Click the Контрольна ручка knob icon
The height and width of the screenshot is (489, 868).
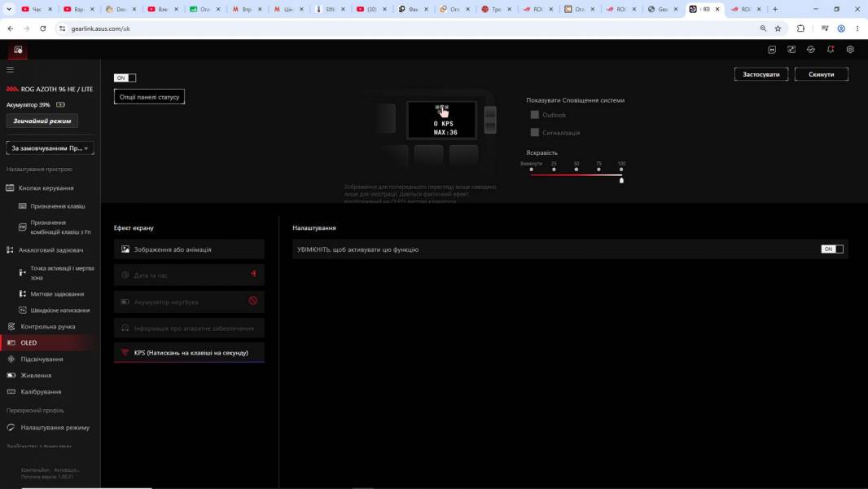point(11,327)
